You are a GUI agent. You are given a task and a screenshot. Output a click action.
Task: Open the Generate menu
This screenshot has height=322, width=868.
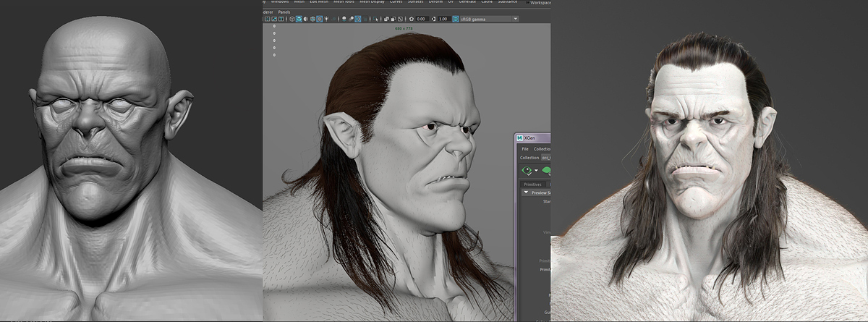point(467,2)
